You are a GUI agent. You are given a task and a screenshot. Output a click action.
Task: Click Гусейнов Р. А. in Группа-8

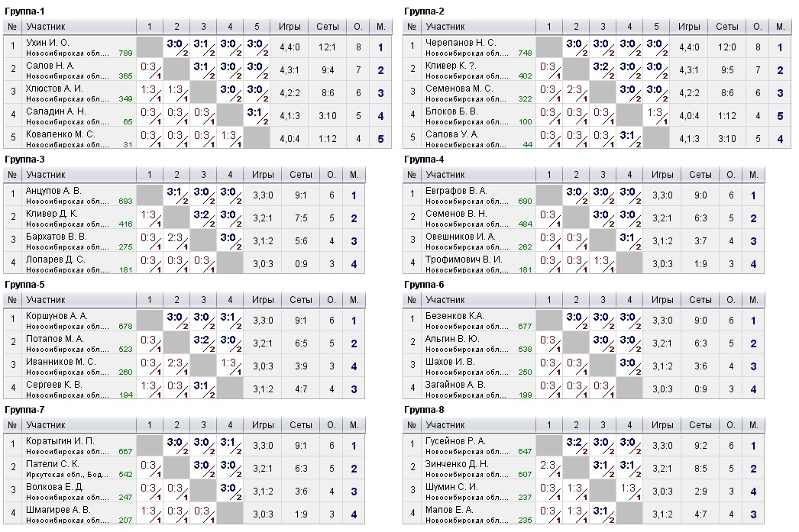455,440
